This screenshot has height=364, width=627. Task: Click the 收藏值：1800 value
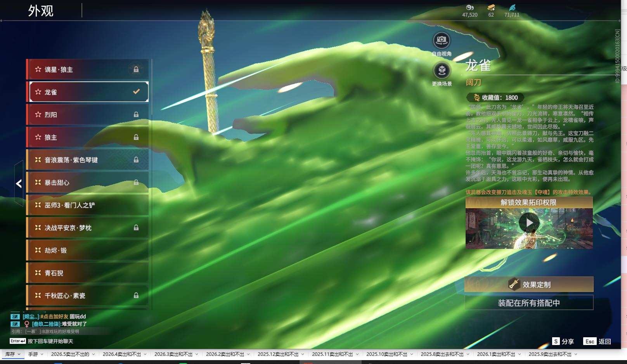[x=500, y=98]
